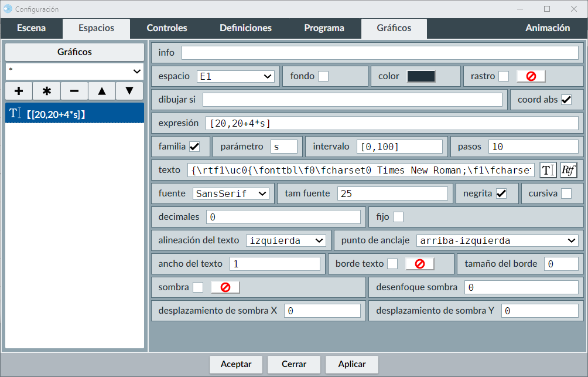Open the punto de anclaje dropdown
Viewport: 588px width, 377px height.
tap(497, 240)
